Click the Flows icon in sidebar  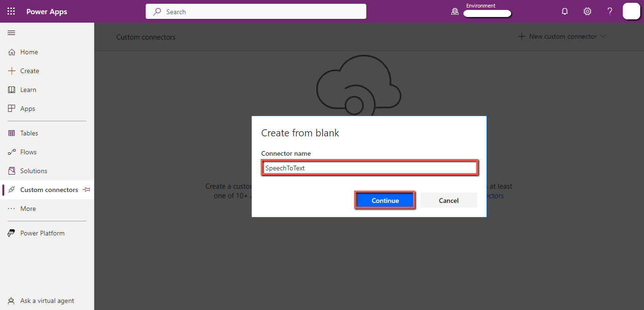12,152
